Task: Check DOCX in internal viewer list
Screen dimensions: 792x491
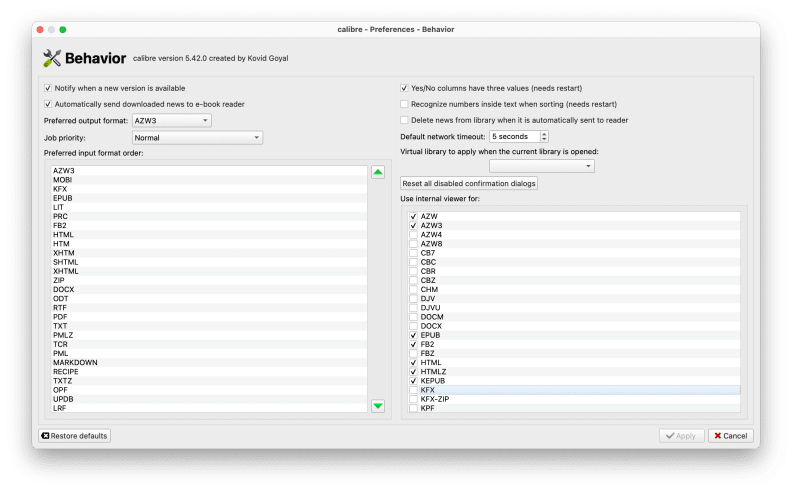Action: (413, 326)
